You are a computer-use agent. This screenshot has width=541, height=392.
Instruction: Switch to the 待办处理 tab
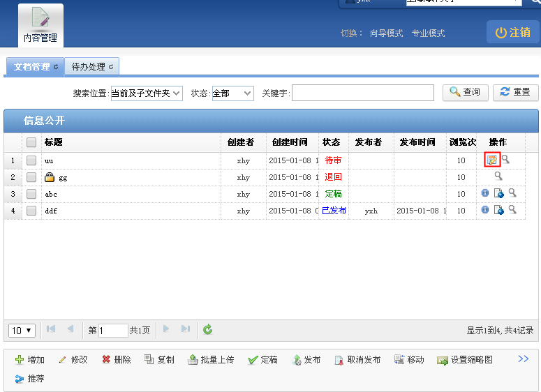[91, 67]
